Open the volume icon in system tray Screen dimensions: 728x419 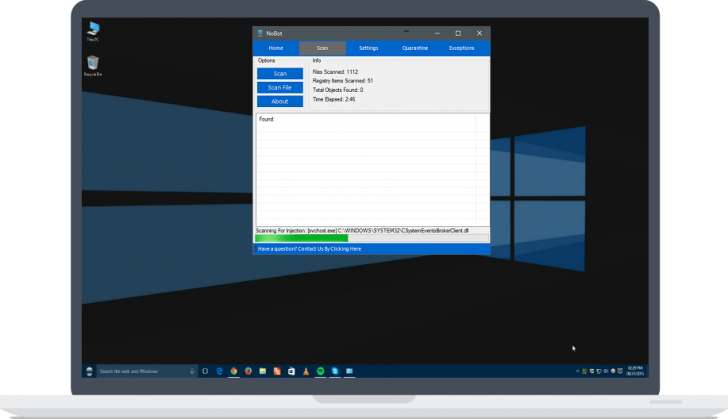point(605,371)
